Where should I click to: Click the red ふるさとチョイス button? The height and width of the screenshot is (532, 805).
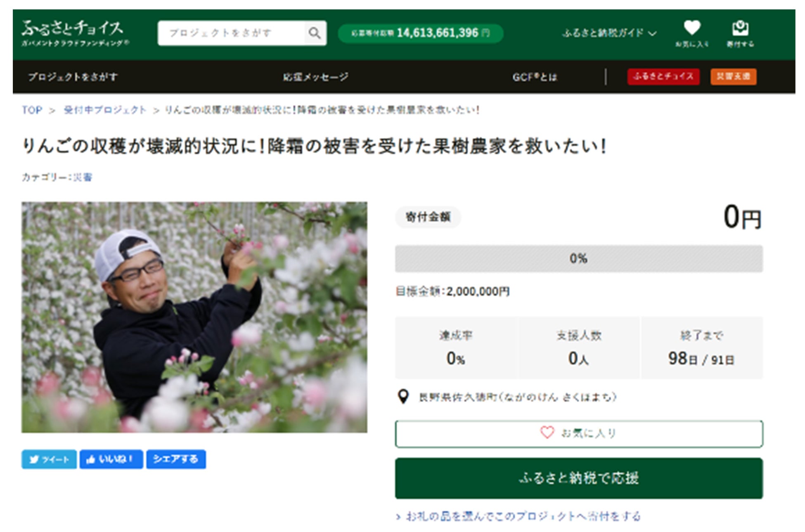663,77
